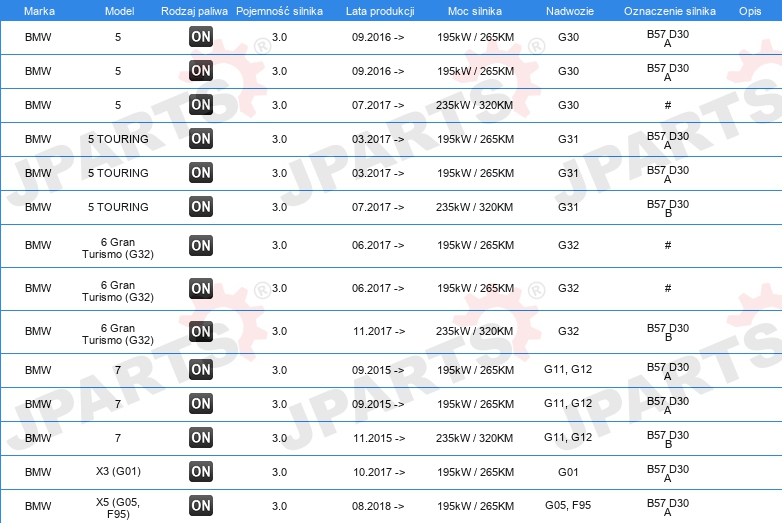Image resolution: width=782 pixels, height=523 pixels.
Task: Click the ON icon in the 11.2015 production row
Action: click(x=201, y=438)
